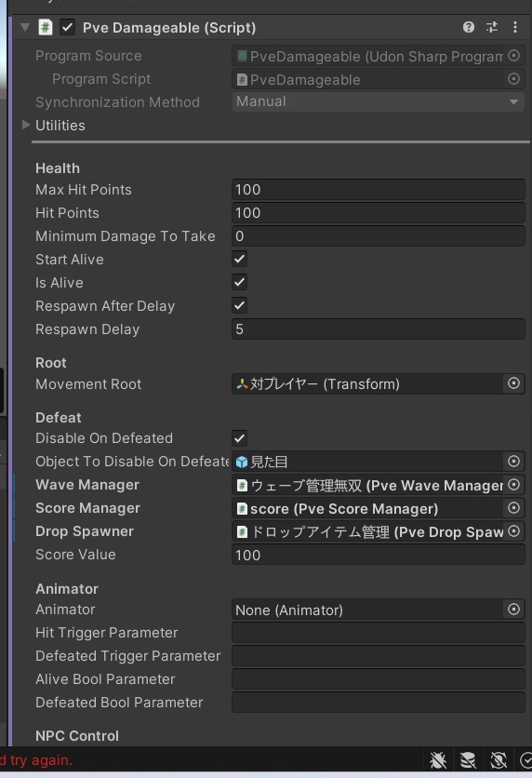
Task: Click the Defeated Bool Parameter field
Action: (379, 703)
